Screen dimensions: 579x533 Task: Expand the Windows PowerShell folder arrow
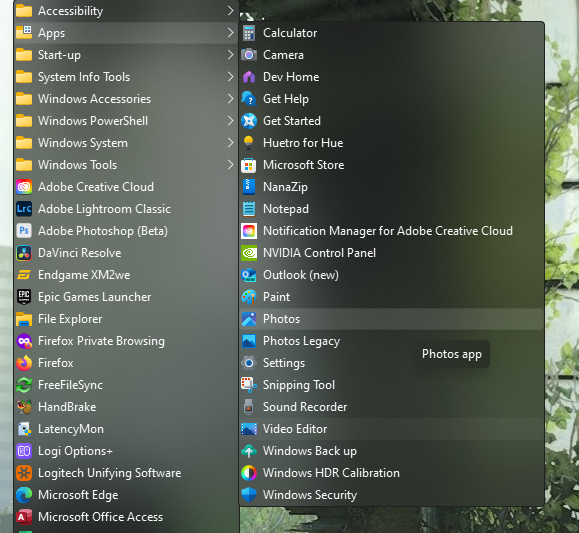tap(230, 121)
